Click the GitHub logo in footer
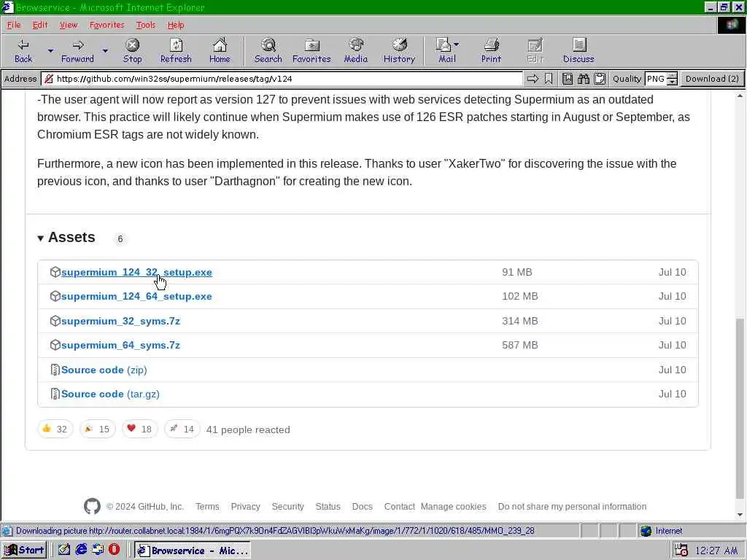747x560 pixels. tap(92, 506)
